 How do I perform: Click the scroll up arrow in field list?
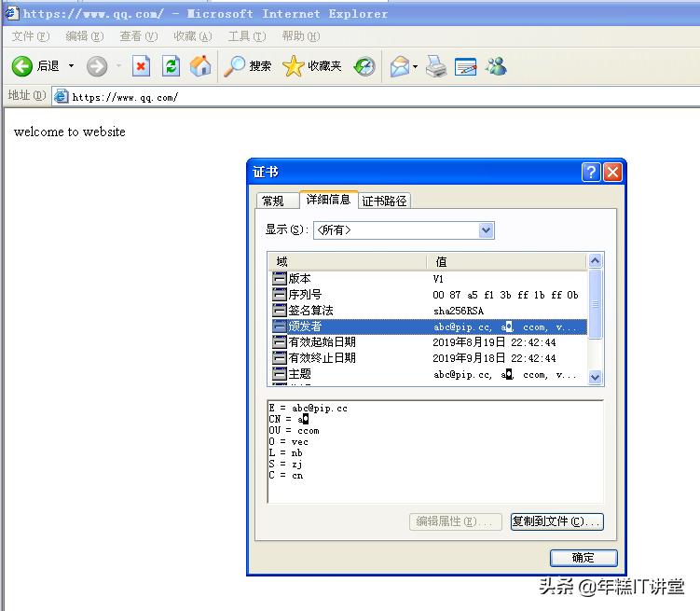pos(595,260)
